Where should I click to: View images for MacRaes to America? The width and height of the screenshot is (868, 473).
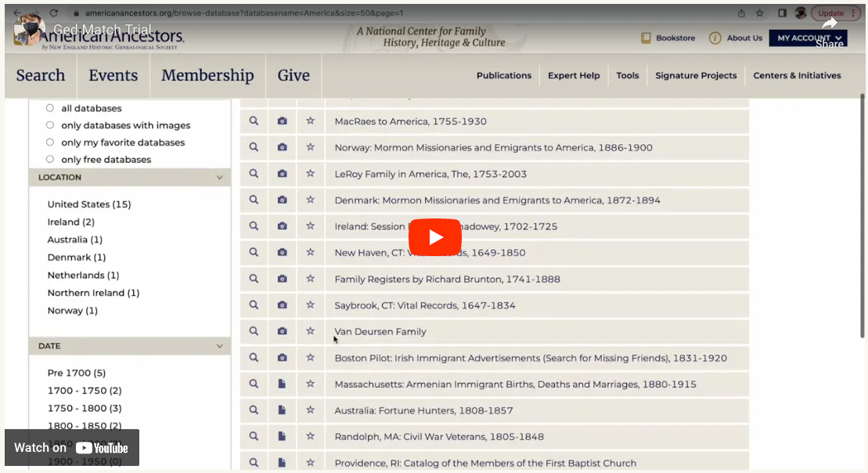coord(283,121)
